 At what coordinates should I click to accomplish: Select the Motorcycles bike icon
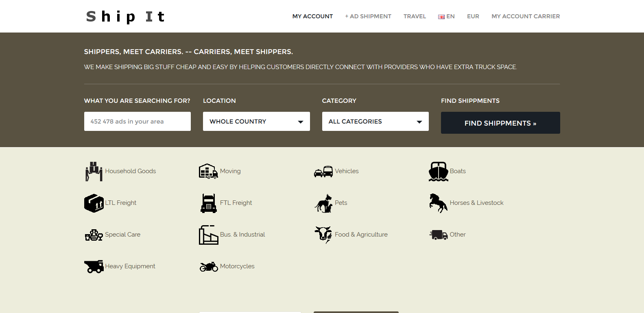pyautogui.click(x=208, y=266)
